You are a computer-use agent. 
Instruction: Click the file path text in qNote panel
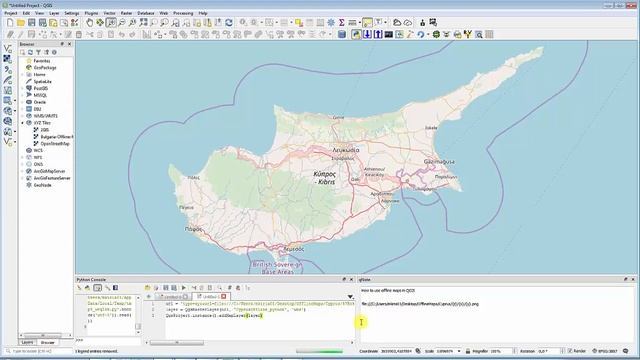point(420,304)
